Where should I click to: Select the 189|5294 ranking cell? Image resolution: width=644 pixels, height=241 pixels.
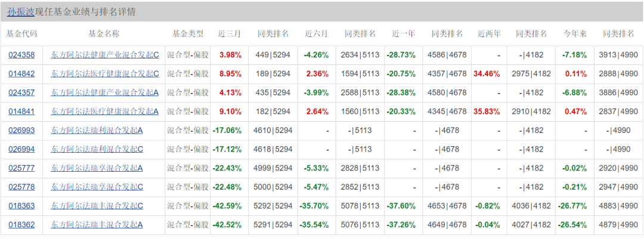coord(273,73)
